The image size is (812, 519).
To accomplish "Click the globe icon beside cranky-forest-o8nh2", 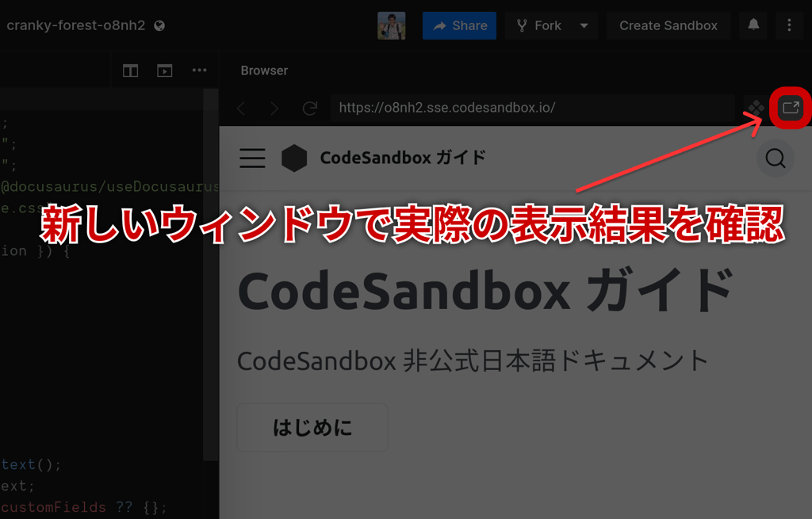I will (x=158, y=25).
